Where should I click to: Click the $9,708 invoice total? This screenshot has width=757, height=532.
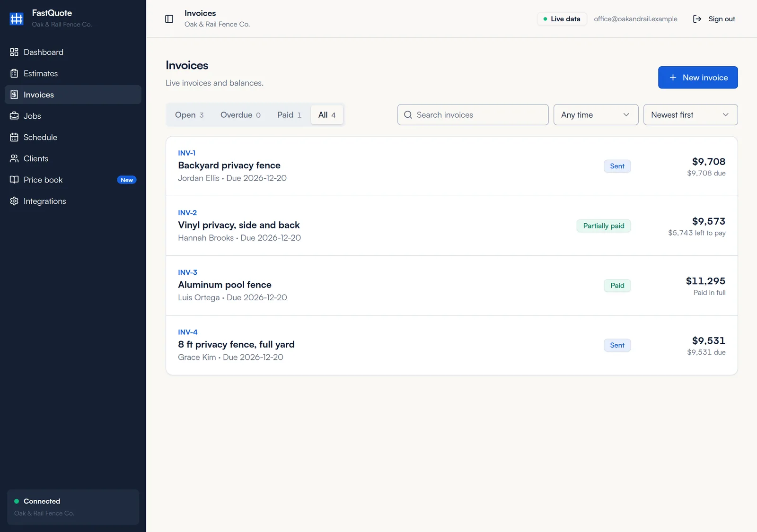point(708,161)
